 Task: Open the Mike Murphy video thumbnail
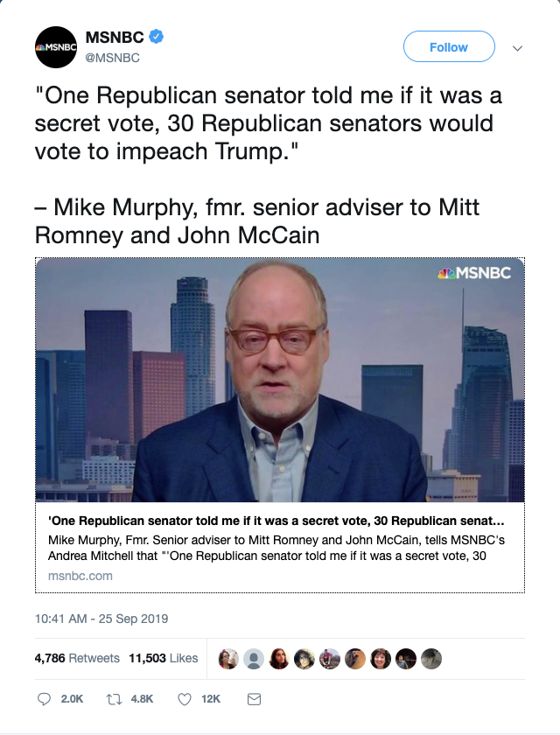click(x=280, y=380)
